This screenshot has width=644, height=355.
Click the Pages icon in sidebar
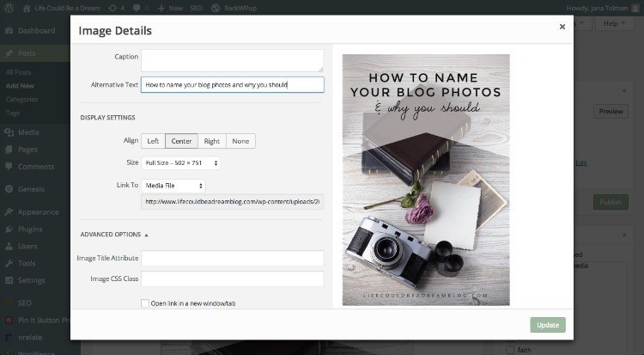click(x=9, y=150)
